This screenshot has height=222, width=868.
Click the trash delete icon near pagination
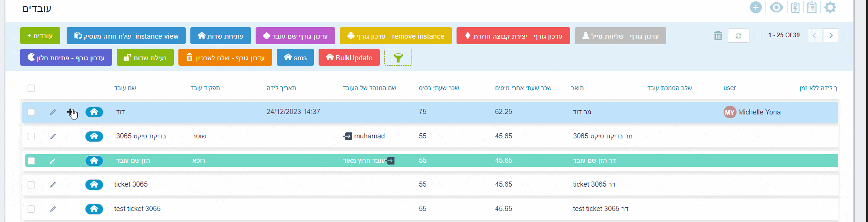click(718, 35)
